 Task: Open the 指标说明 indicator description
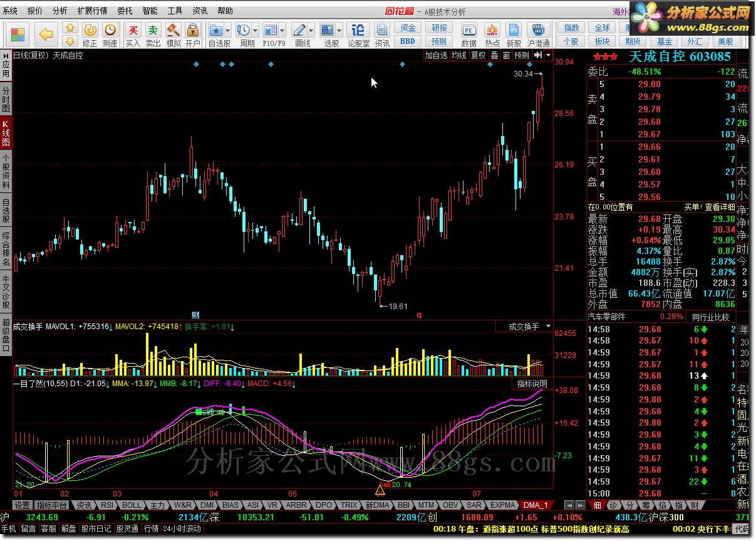coord(532,384)
